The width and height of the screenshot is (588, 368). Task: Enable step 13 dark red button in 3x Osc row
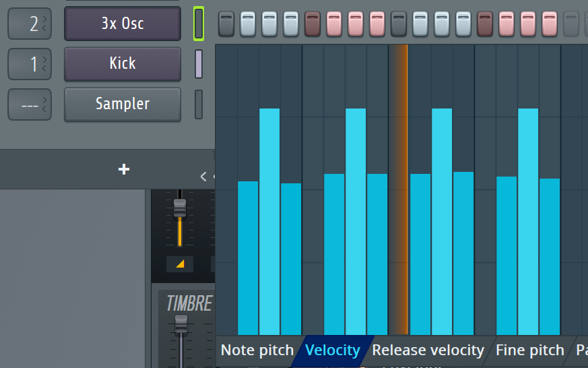tap(485, 24)
